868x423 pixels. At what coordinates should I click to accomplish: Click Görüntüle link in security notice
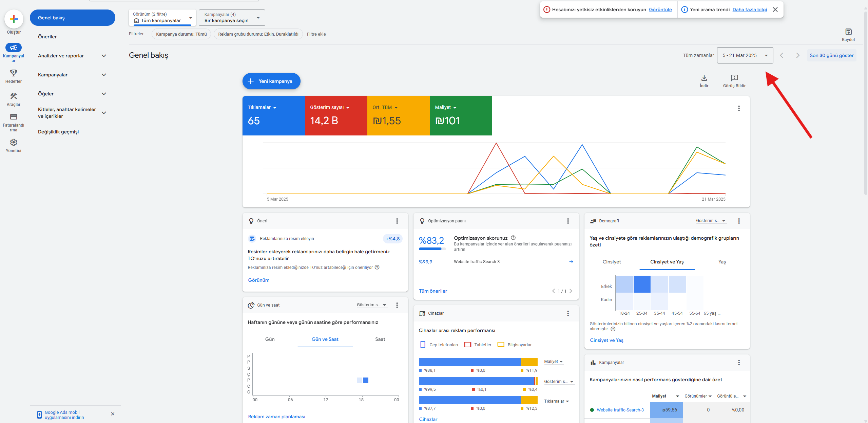click(660, 10)
